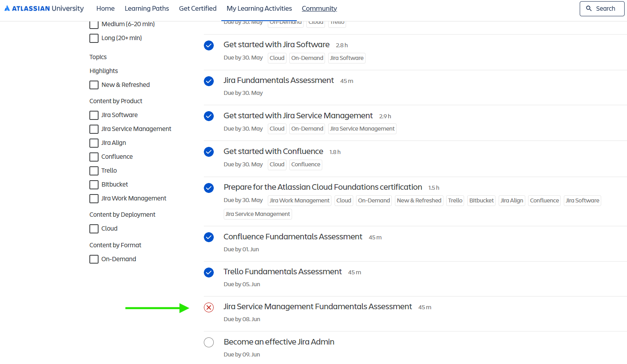Check the Jira Service Management product filter

(94, 129)
